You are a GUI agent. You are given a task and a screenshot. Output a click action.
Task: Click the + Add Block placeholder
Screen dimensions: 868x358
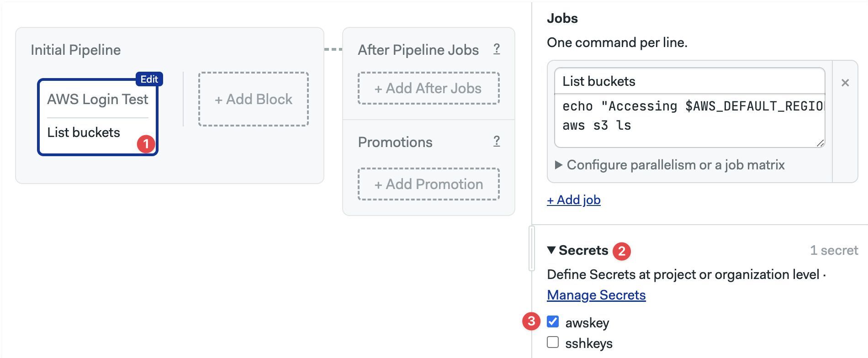click(x=254, y=99)
